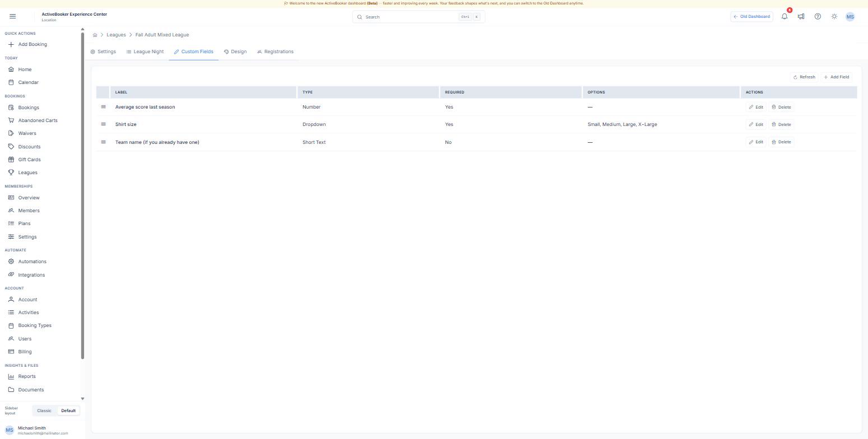Open the hamburger menu icon
This screenshot has height=439, width=868.
pyautogui.click(x=13, y=16)
